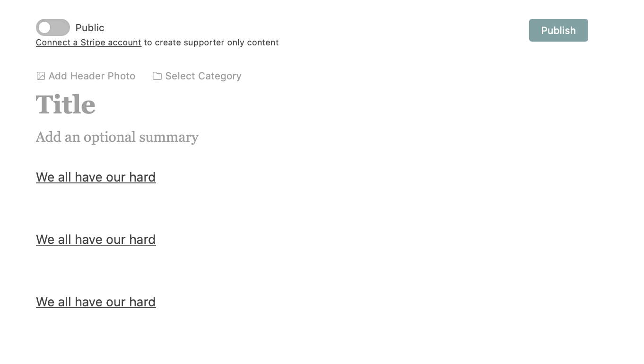Screen dimensions: 644x364
Task: Open the category picker via its folder icon
Action: 157,76
